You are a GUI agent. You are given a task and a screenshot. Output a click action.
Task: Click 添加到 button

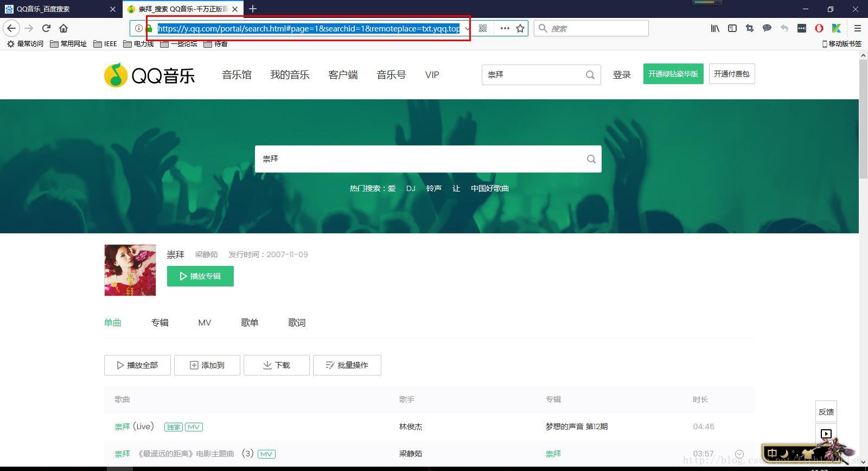point(207,365)
